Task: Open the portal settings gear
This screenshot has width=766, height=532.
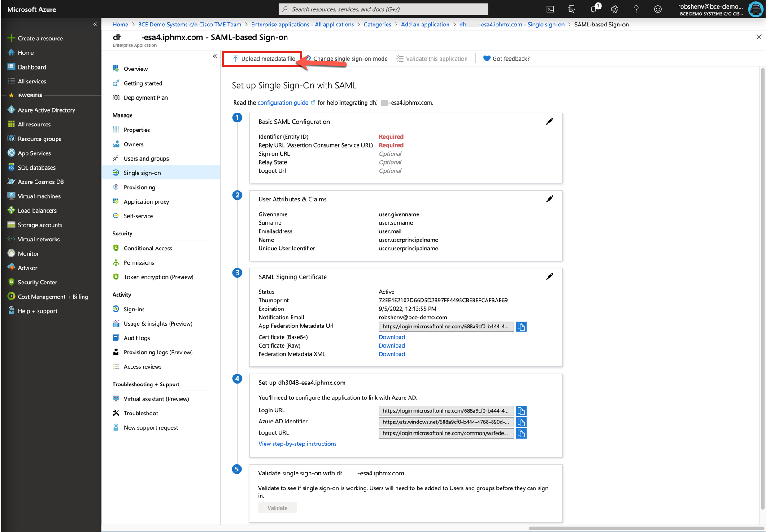Action: (615, 9)
